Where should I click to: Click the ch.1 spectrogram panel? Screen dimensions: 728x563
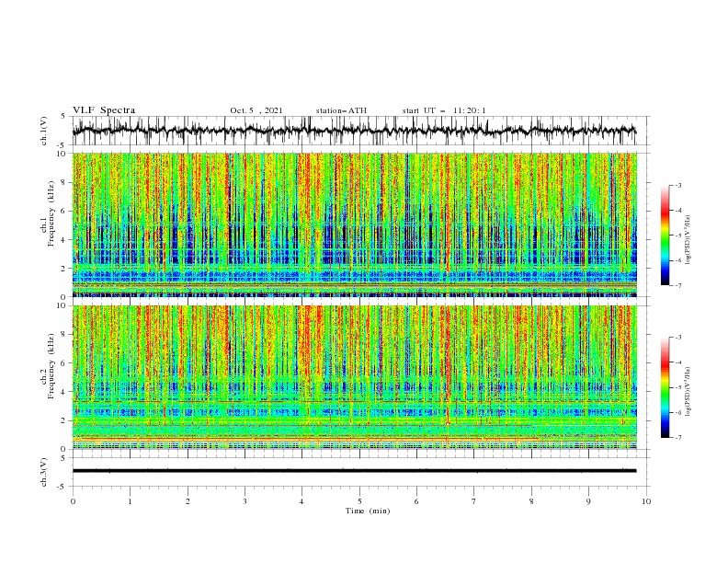(x=355, y=224)
